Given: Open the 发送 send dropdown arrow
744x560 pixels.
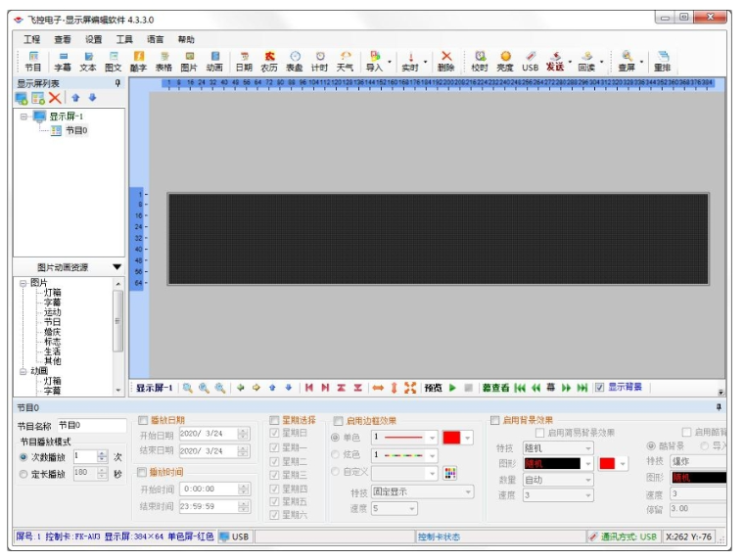Looking at the screenshot, I should point(571,61).
